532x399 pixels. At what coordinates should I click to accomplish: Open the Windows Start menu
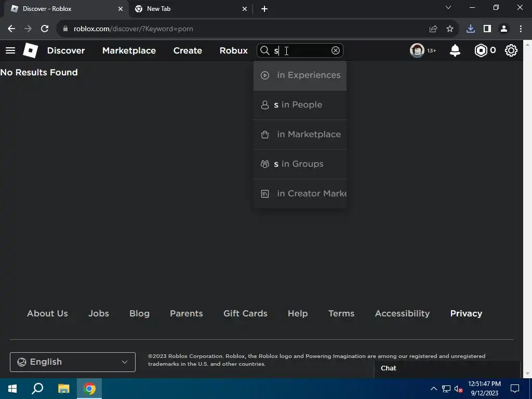pos(12,389)
